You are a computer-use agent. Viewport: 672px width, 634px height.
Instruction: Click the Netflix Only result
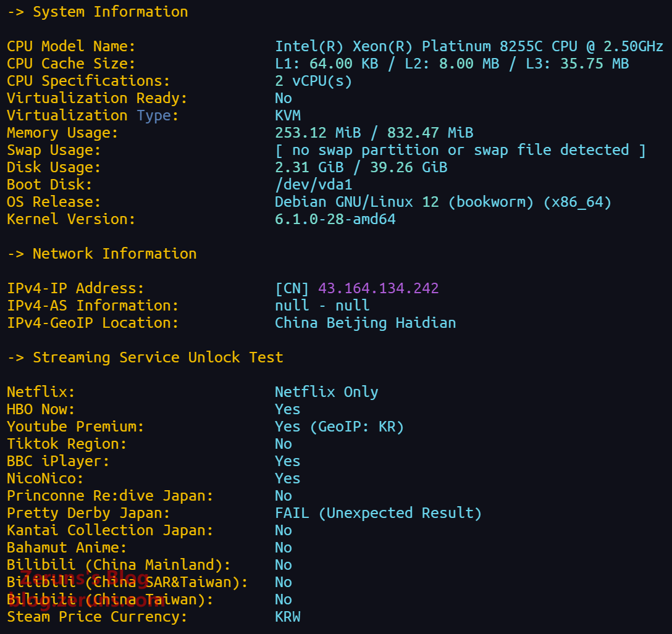click(326, 392)
